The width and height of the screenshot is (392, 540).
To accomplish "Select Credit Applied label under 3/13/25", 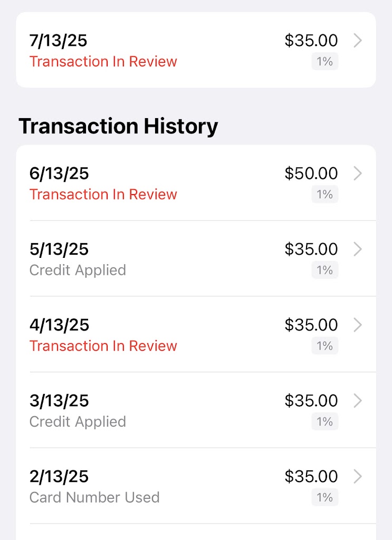I will point(78,422).
